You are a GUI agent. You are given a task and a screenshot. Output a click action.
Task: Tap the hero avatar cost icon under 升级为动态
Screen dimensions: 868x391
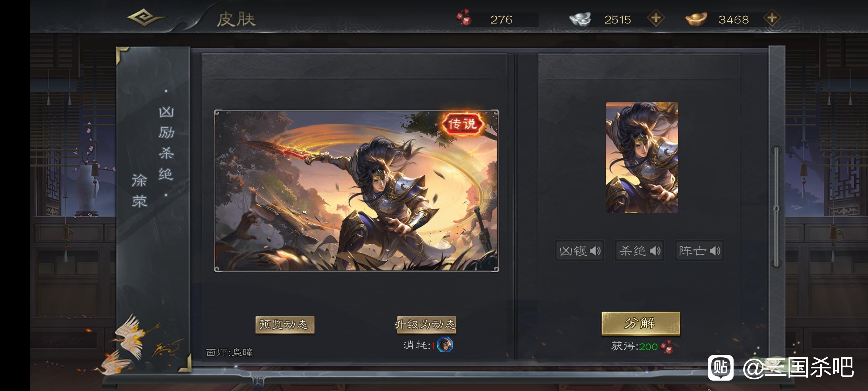pyautogui.click(x=444, y=345)
